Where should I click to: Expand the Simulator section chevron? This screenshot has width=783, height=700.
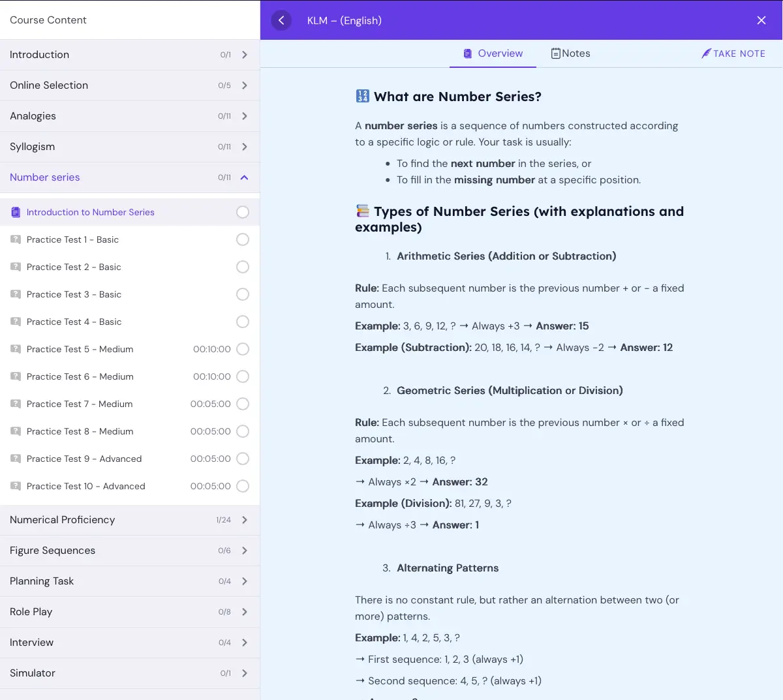(245, 673)
